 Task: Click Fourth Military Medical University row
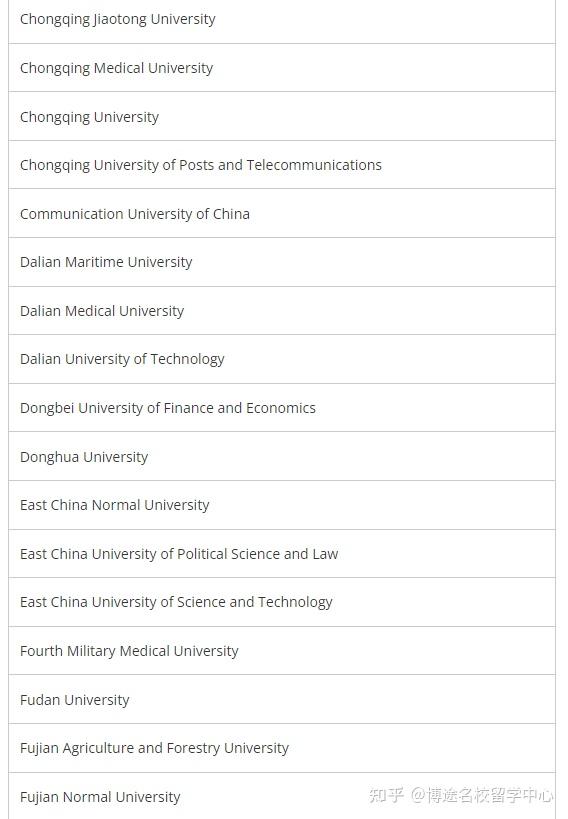(282, 651)
